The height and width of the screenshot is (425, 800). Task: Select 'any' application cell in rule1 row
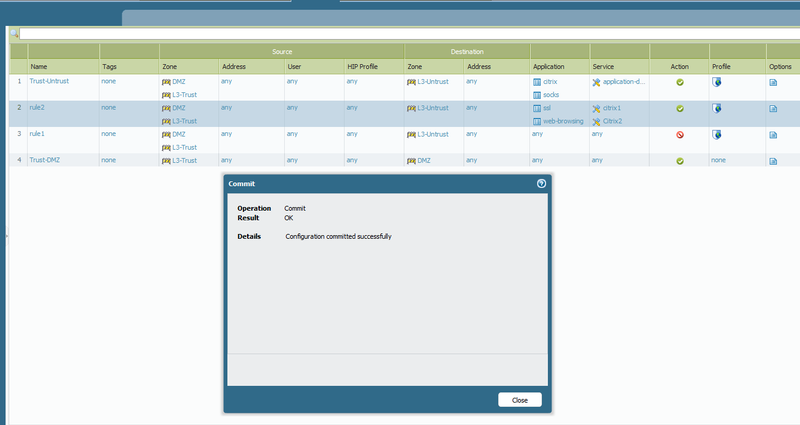537,134
